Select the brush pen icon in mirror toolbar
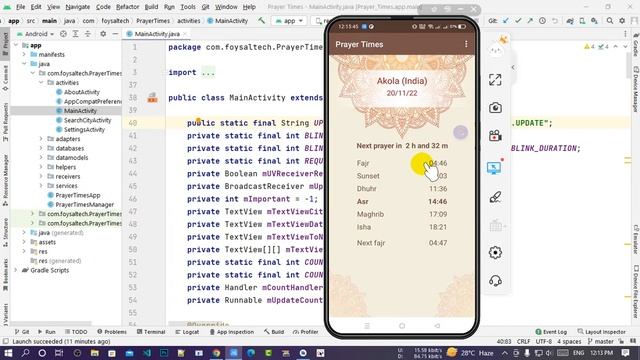The height and width of the screenshot is (360, 640). 495,197
